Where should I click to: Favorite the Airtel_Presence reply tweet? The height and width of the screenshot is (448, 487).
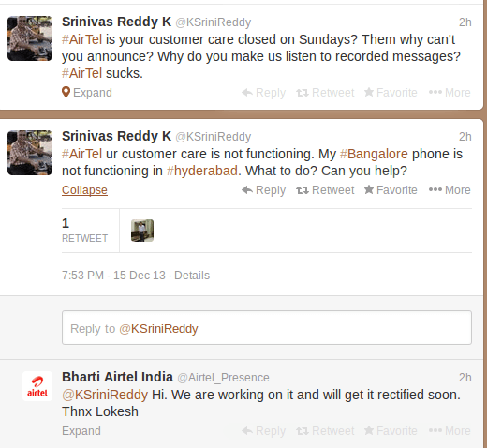click(x=391, y=431)
